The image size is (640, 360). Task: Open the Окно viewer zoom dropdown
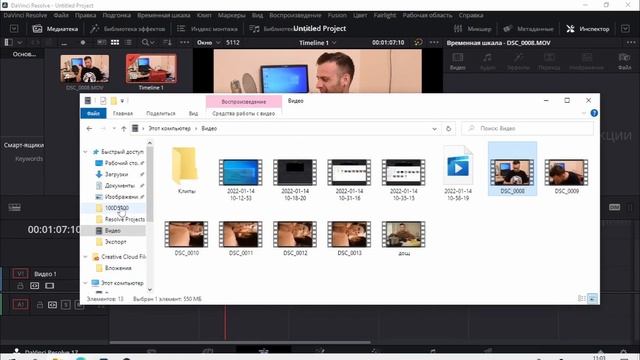click(209, 42)
